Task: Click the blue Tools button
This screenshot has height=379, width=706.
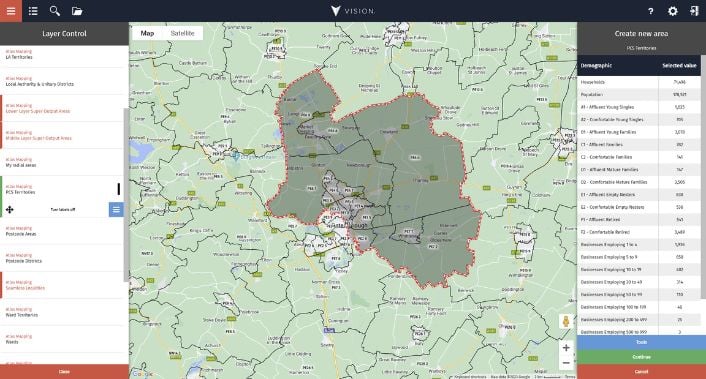Action: coord(641,342)
